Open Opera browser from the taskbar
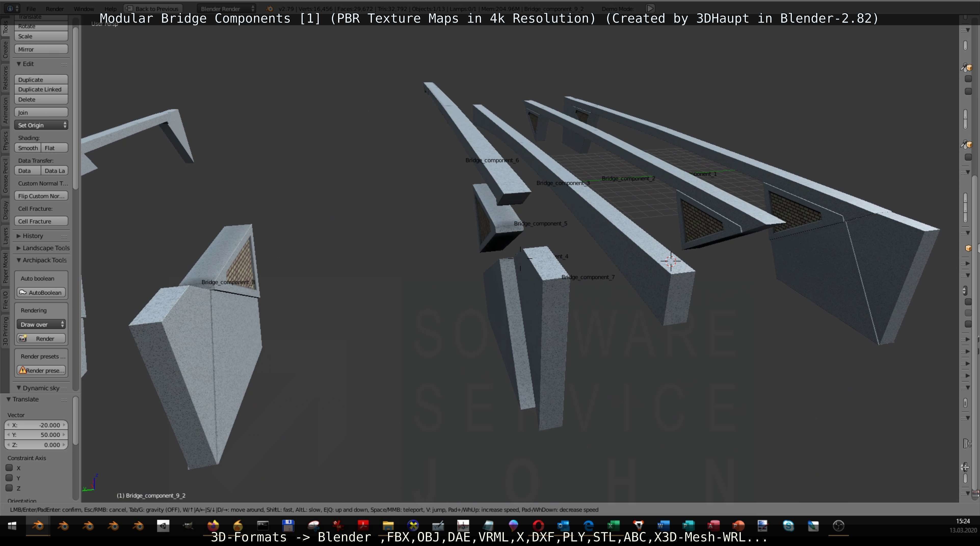 tap(538, 526)
